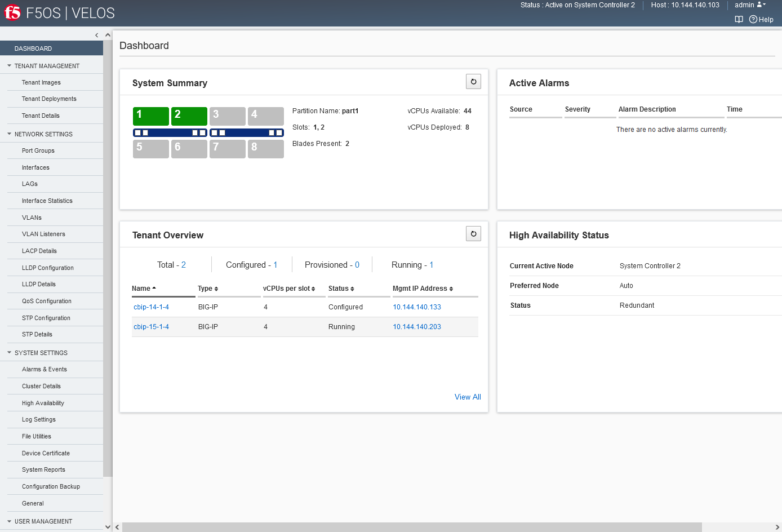The image size is (782, 532).
Task: Select empty slot 4
Action: tap(266, 116)
